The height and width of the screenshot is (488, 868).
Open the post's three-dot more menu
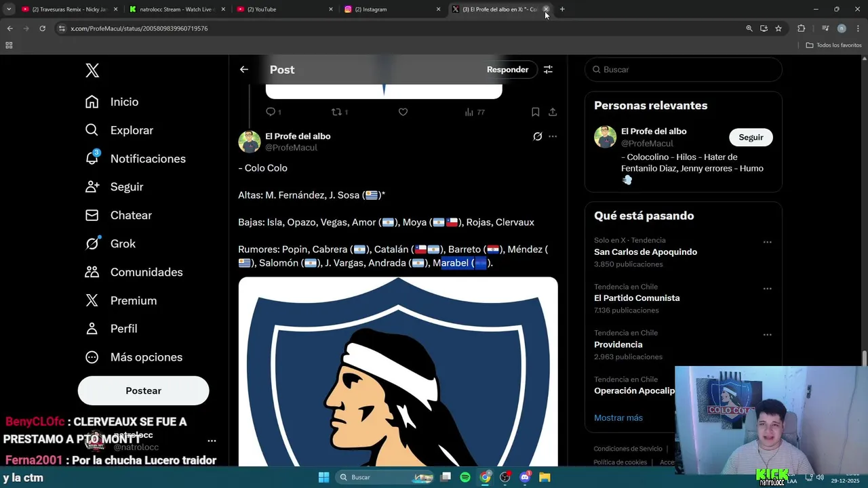click(x=553, y=136)
